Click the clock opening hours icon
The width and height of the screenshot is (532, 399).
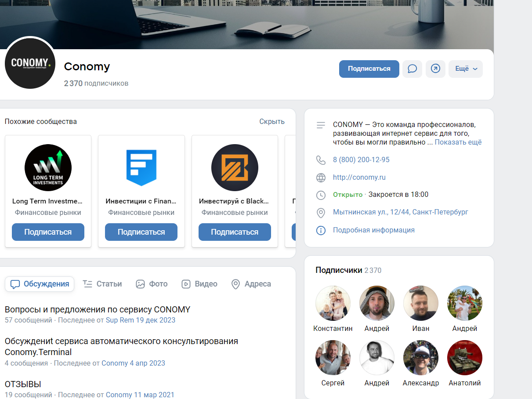tap(321, 195)
